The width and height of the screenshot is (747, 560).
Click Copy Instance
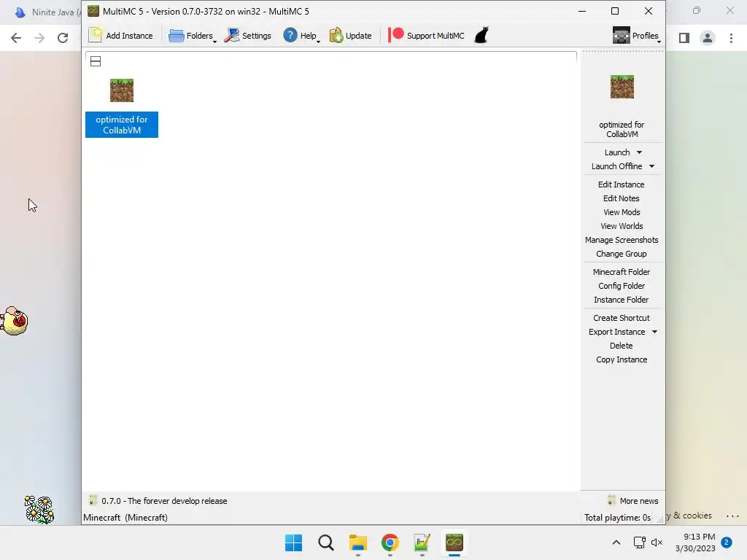click(x=622, y=359)
